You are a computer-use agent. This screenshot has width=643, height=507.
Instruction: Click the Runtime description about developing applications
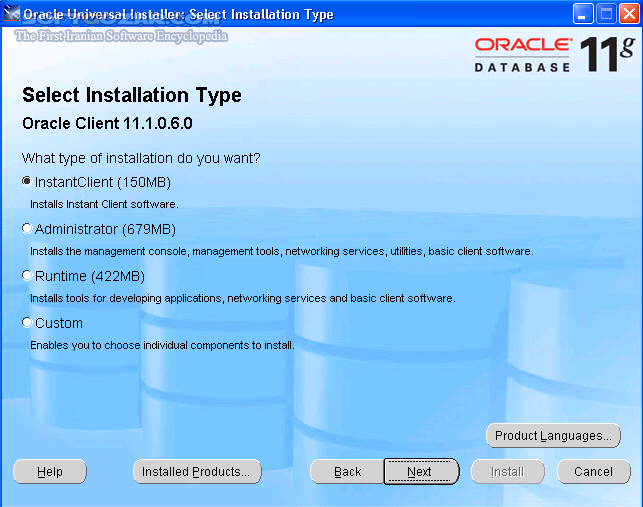coord(243,298)
